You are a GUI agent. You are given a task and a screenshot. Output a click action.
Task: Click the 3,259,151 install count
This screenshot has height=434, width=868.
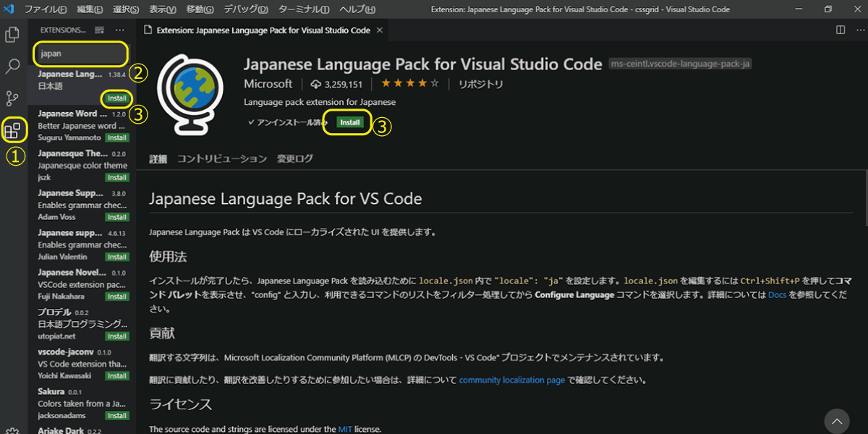(x=336, y=84)
